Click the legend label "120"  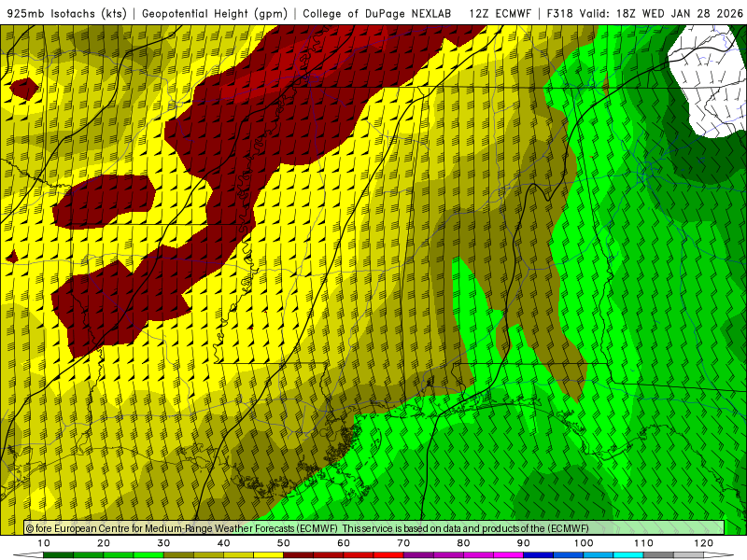click(704, 543)
